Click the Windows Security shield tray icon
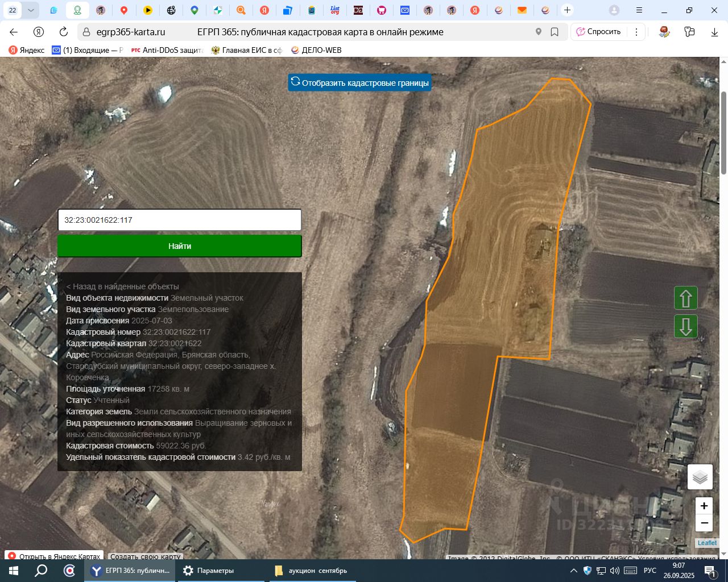The height and width of the screenshot is (582, 728). click(588, 571)
